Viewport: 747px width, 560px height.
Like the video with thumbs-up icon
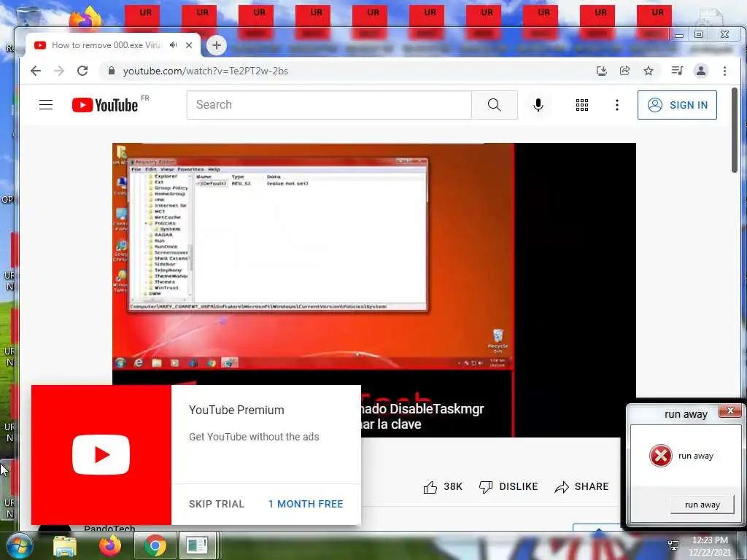pyautogui.click(x=430, y=487)
